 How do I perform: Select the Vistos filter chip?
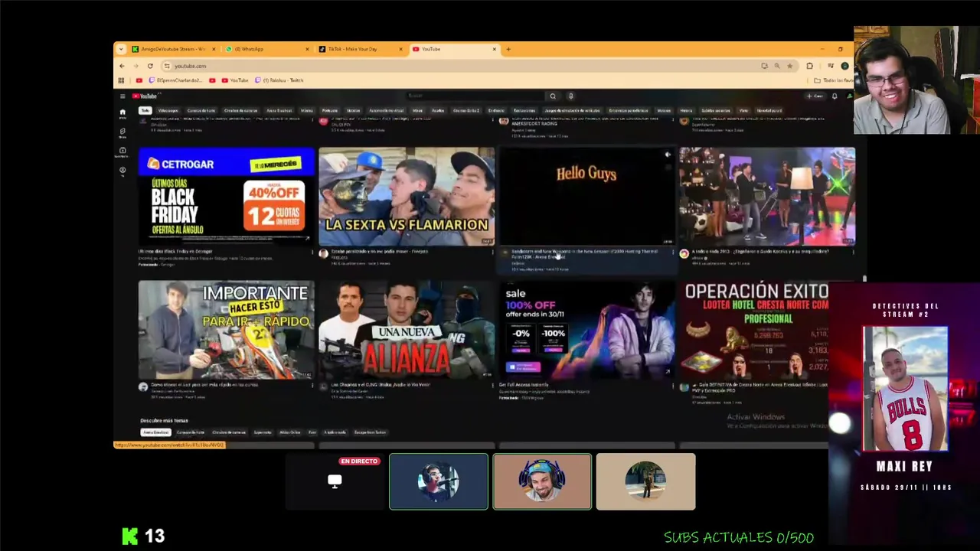(743, 110)
